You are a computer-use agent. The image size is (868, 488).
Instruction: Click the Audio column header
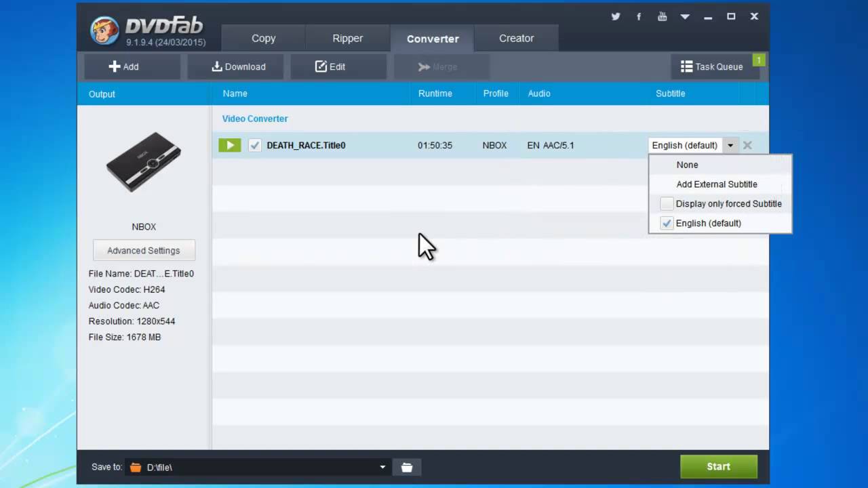pos(539,94)
